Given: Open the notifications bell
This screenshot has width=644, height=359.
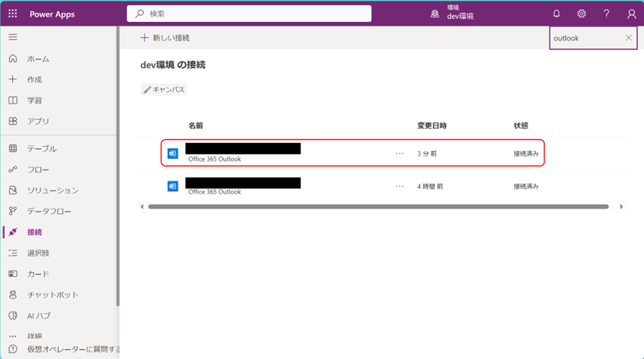Looking at the screenshot, I should 556,14.
